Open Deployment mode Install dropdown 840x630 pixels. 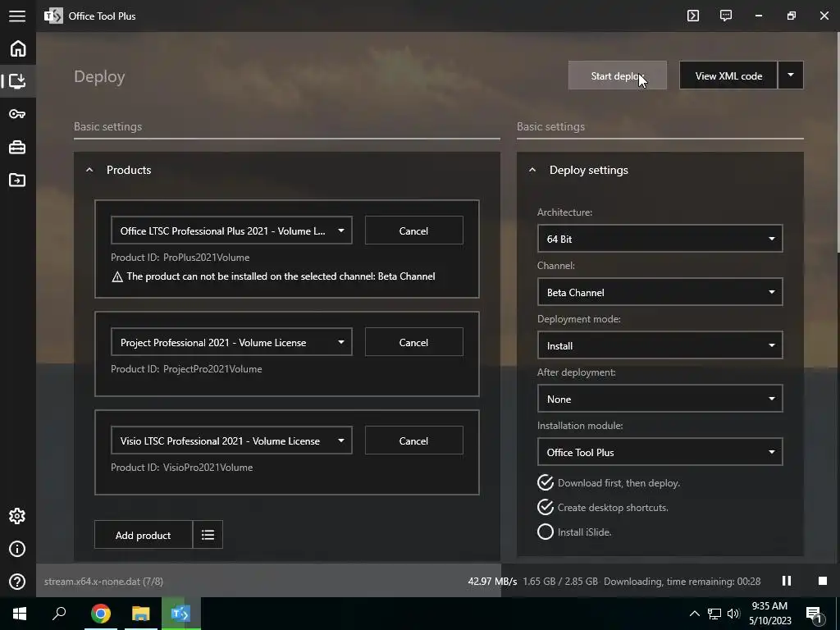pyautogui.click(x=660, y=345)
